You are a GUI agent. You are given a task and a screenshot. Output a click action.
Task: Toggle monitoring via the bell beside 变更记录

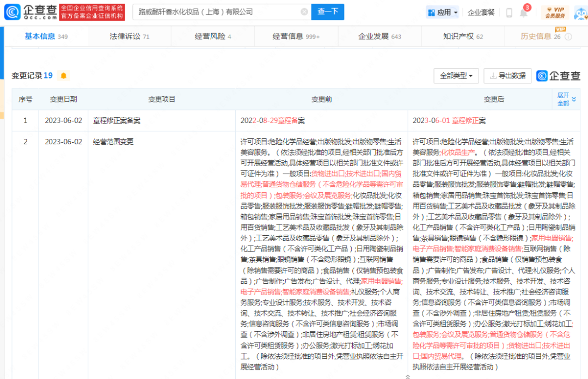(x=64, y=76)
